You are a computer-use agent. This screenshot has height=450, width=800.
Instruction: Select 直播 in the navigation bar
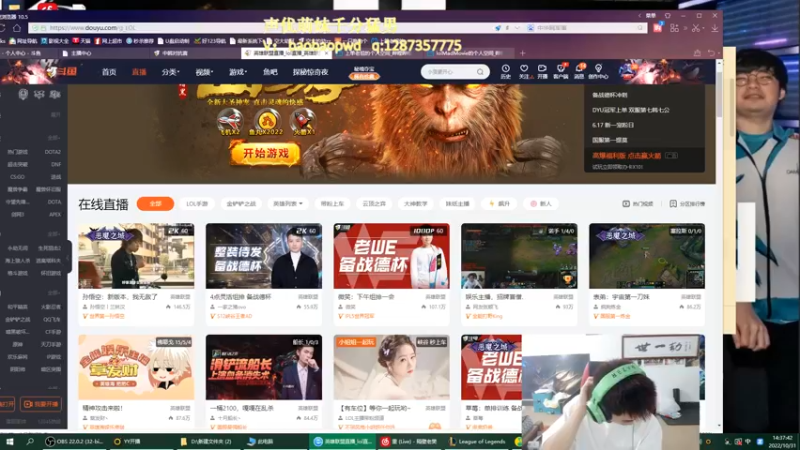139,72
